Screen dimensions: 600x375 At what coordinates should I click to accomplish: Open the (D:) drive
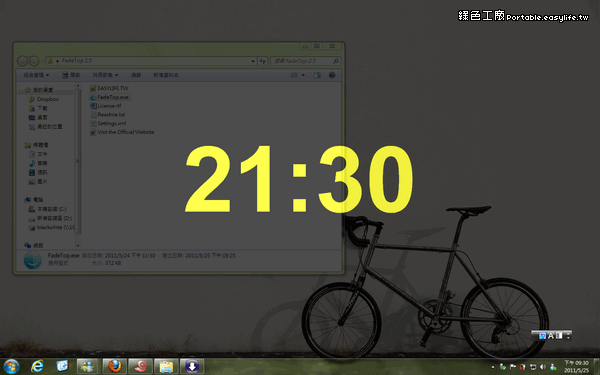click(50, 218)
